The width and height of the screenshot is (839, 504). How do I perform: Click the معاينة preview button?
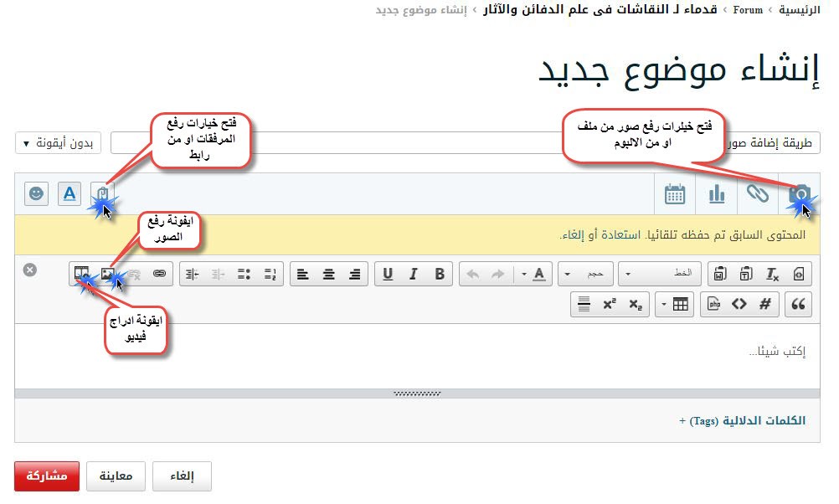click(116, 476)
